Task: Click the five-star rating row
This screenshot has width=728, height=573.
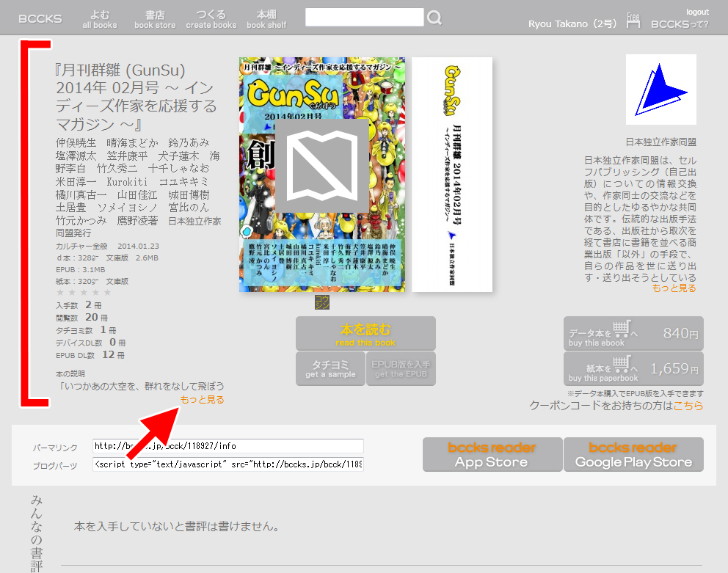Action: [84, 293]
